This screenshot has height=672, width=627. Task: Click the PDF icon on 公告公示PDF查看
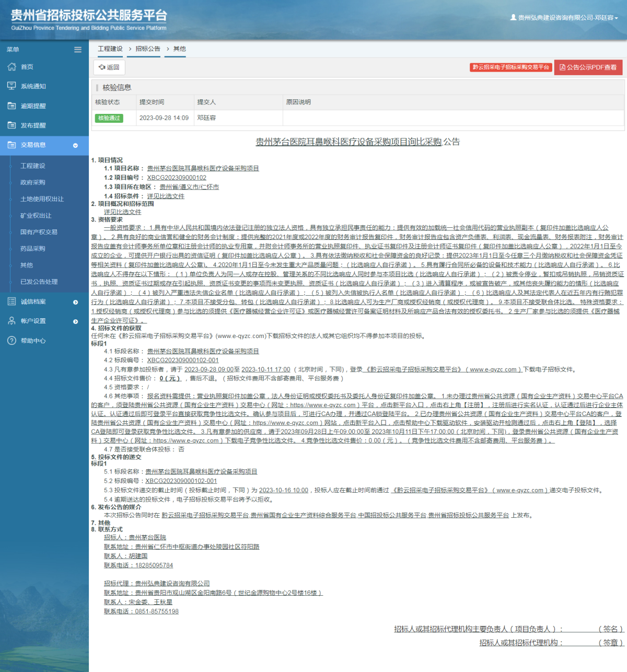click(562, 67)
